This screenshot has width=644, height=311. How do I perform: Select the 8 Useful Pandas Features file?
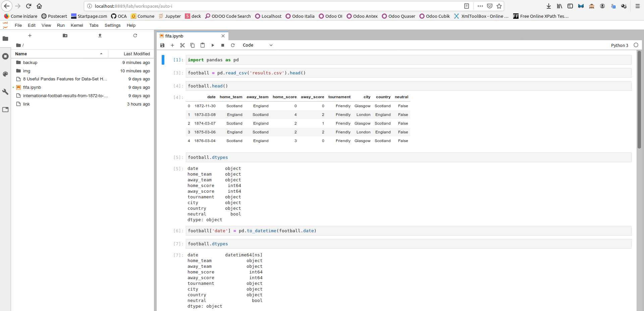[x=83, y=79]
